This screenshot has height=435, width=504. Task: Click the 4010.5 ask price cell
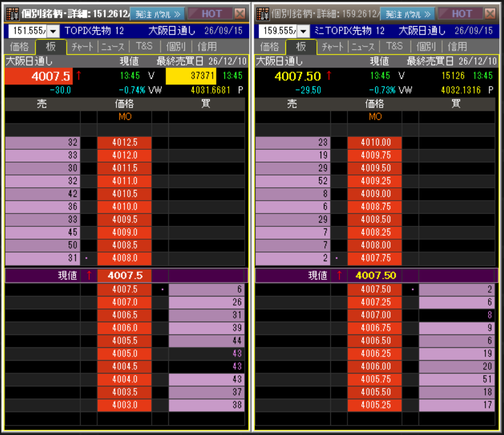point(125,194)
